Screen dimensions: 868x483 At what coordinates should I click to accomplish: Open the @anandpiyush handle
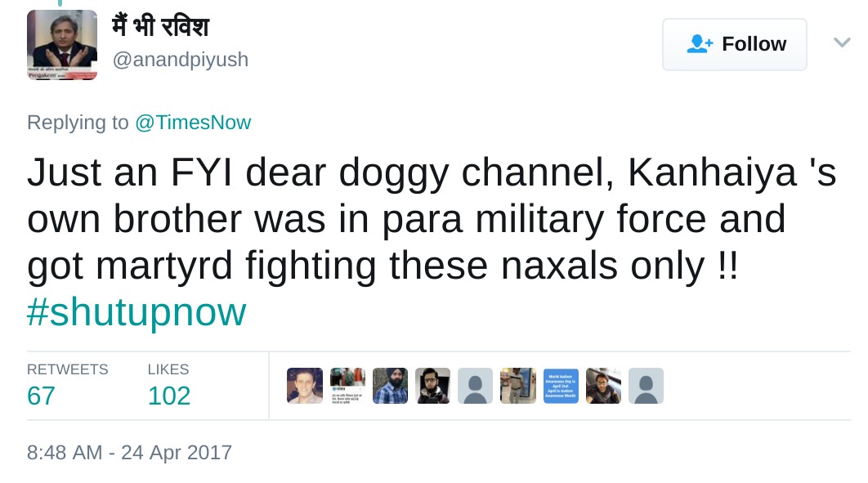pyautogui.click(x=181, y=60)
